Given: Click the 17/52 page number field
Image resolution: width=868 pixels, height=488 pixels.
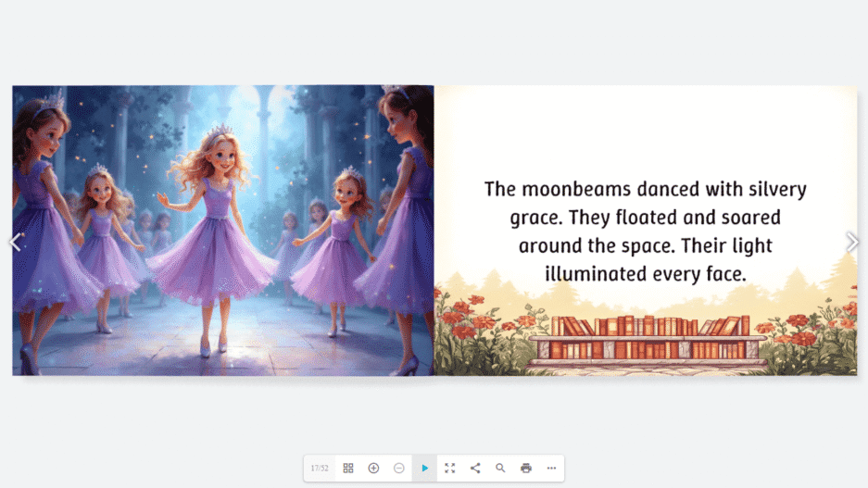Looking at the screenshot, I should tap(320, 468).
